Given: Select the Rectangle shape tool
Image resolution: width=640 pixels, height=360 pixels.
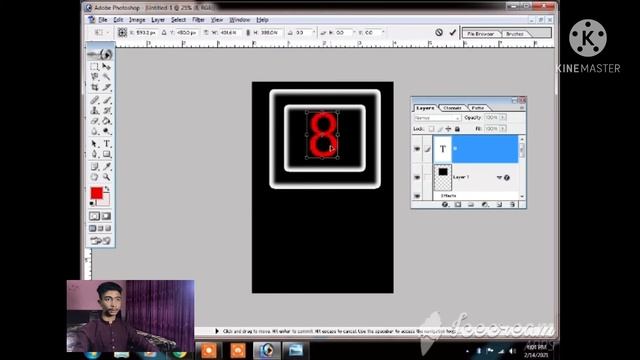Looking at the screenshot, I should click(x=107, y=154).
